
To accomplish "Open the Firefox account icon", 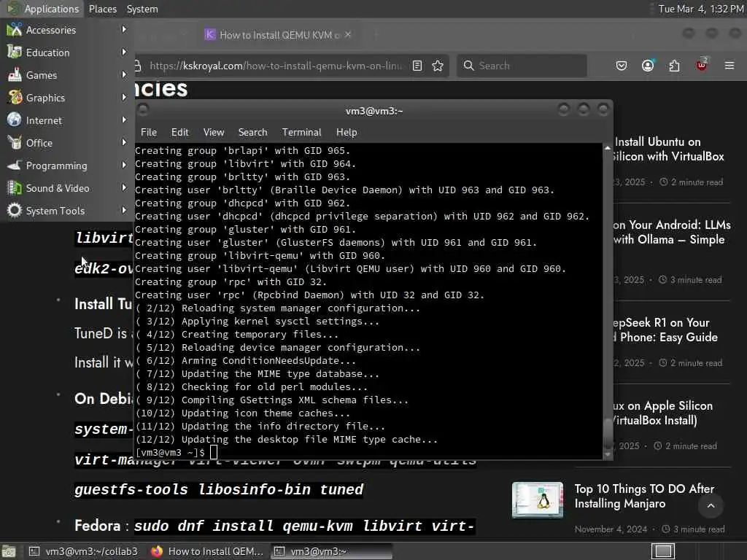I will coord(648,66).
